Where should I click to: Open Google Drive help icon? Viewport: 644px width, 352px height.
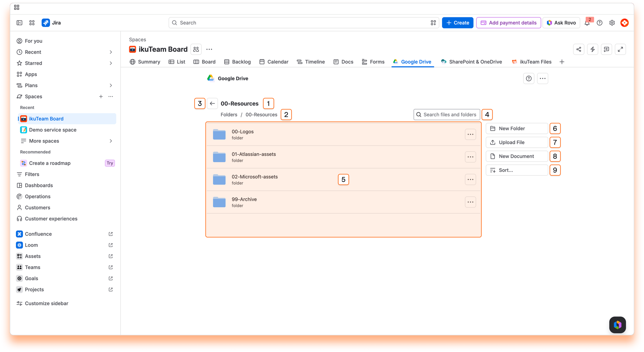529,78
